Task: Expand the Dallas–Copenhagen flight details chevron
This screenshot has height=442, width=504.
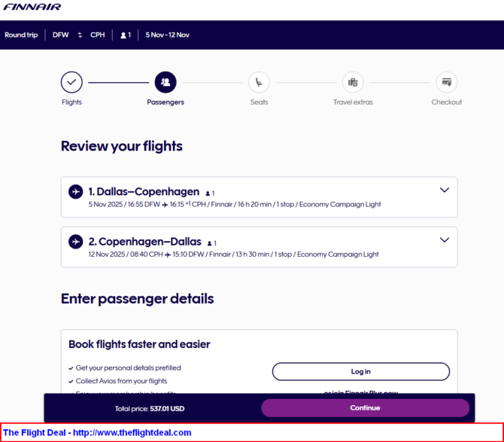Action: [x=445, y=190]
